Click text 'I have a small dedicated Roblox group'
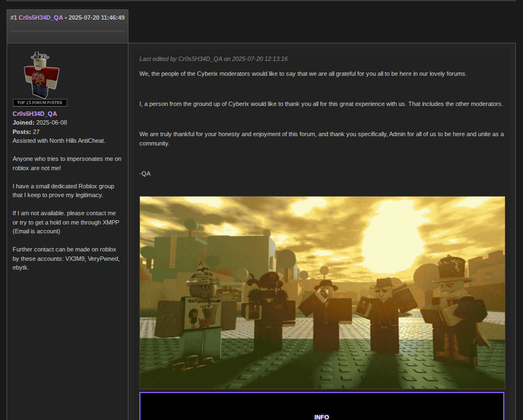Image resolution: width=523 pixels, height=420 pixels. coord(63,191)
